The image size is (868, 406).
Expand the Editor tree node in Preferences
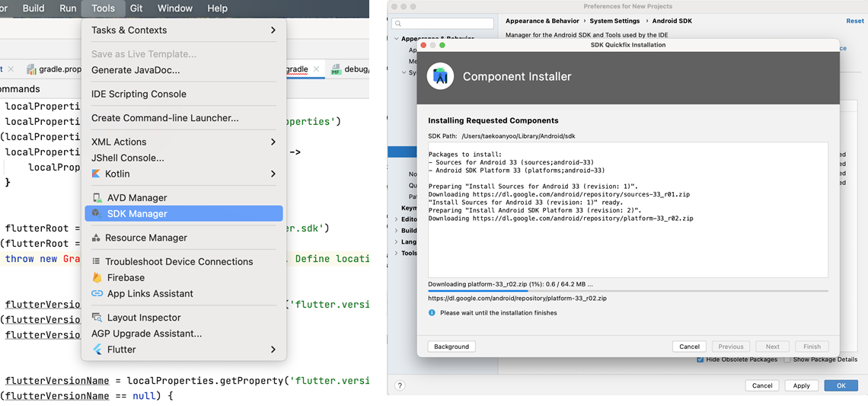pos(397,219)
